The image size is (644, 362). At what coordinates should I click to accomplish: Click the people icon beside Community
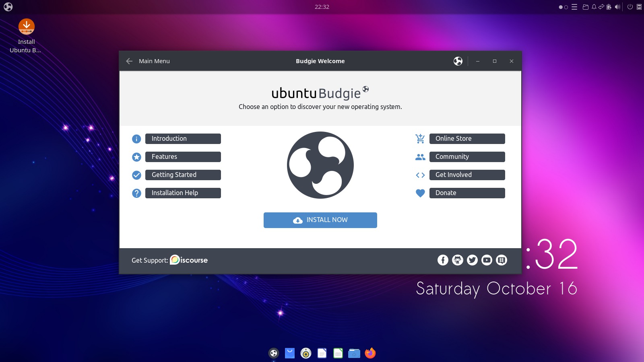[x=420, y=157]
